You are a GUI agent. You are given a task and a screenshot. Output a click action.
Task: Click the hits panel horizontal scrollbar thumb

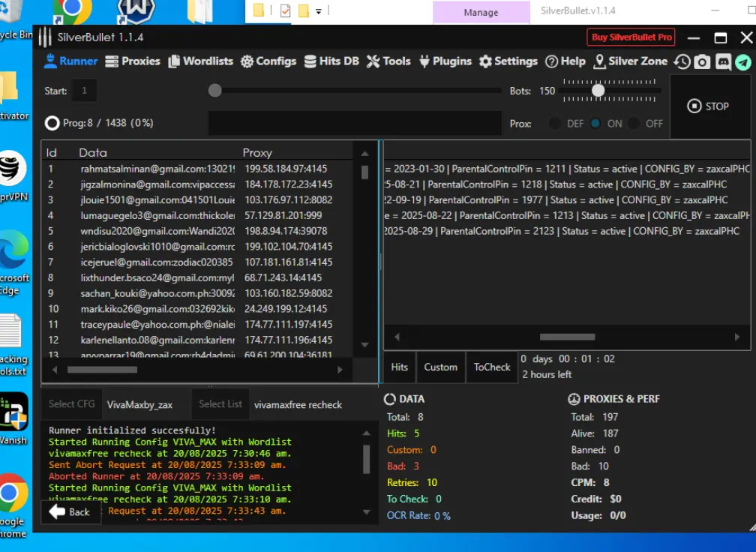click(567, 337)
